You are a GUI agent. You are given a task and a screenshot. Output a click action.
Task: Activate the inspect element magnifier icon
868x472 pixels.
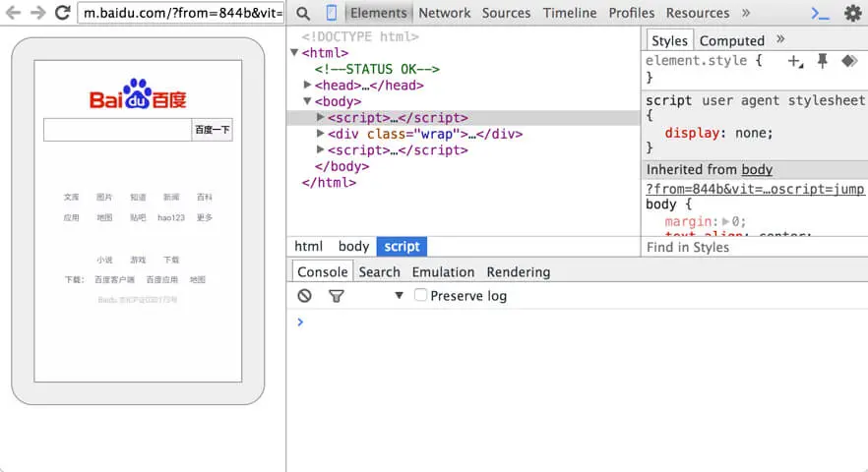tap(303, 14)
